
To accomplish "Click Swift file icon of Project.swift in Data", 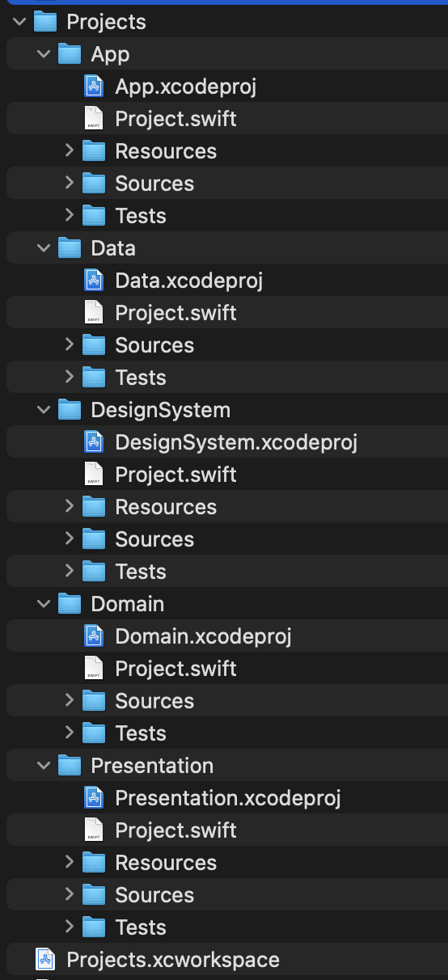I will 95,312.
